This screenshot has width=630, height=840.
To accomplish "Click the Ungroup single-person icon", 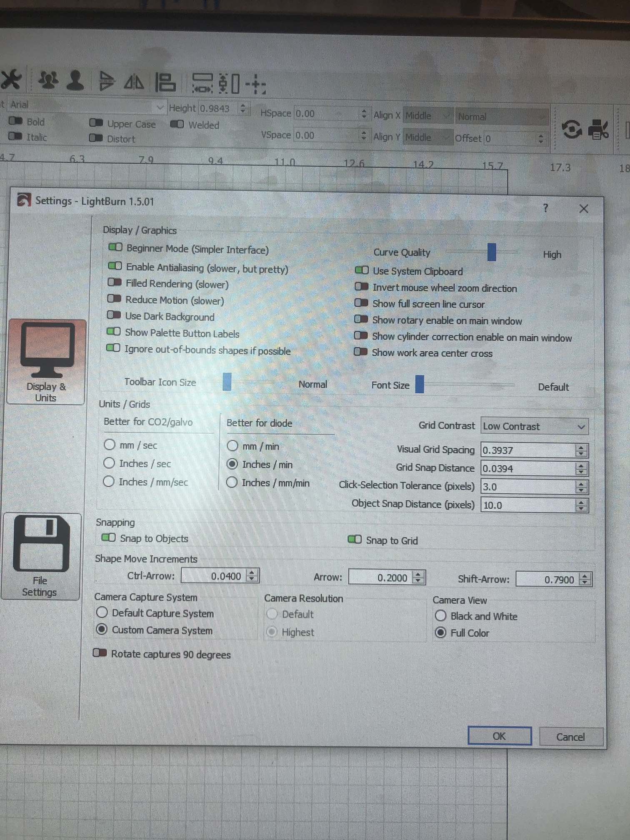I will (x=75, y=80).
